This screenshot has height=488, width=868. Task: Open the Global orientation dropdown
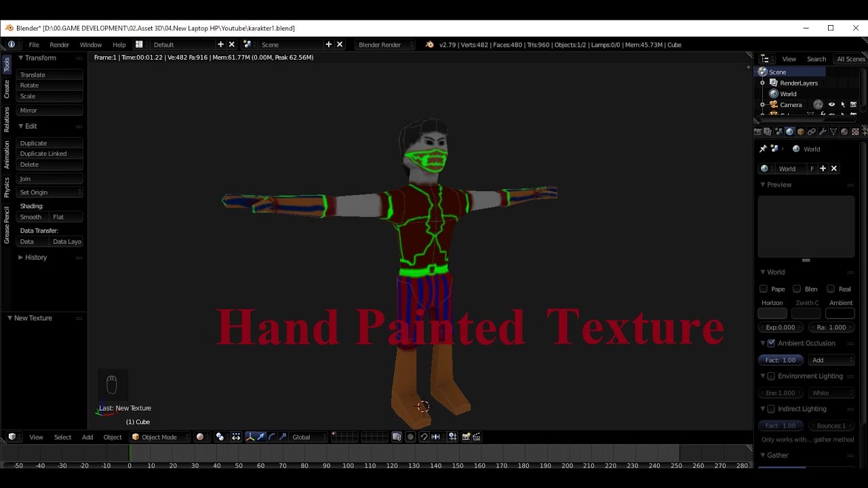pos(309,437)
